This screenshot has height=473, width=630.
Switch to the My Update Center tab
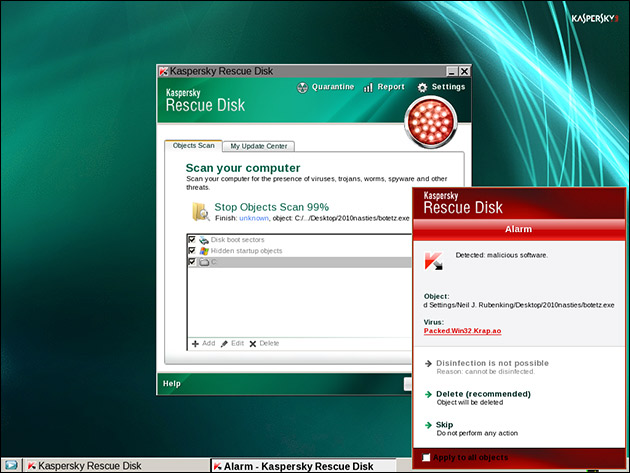(x=258, y=146)
